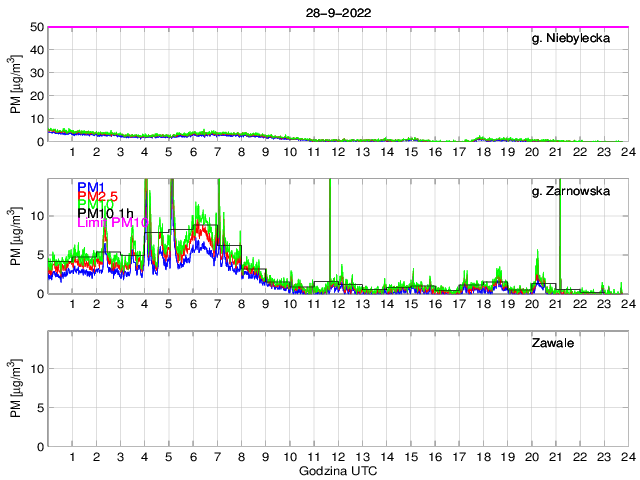
Task: Click hour 24 tick in top panel
Action: point(626,152)
